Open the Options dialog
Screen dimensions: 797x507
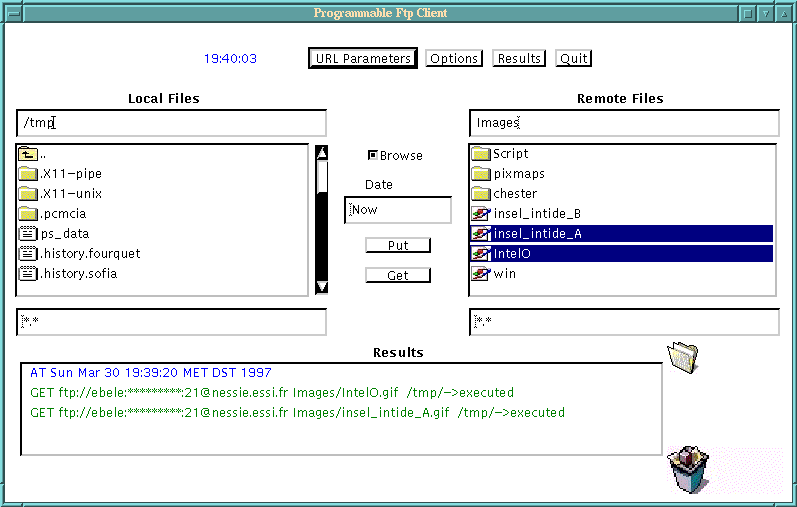(x=454, y=58)
